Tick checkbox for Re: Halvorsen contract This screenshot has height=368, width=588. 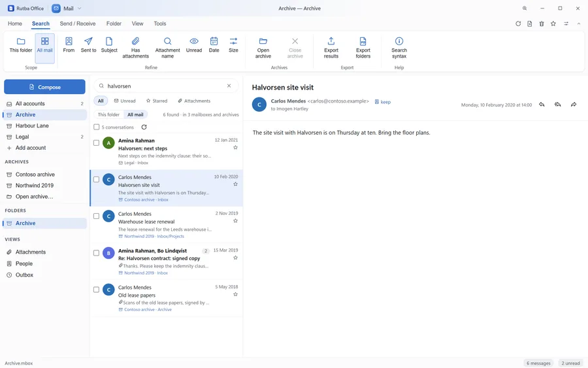click(x=97, y=253)
